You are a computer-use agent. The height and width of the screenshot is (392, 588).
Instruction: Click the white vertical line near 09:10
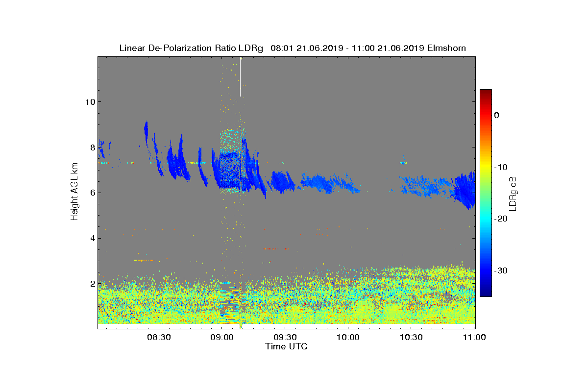[x=241, y=76]
